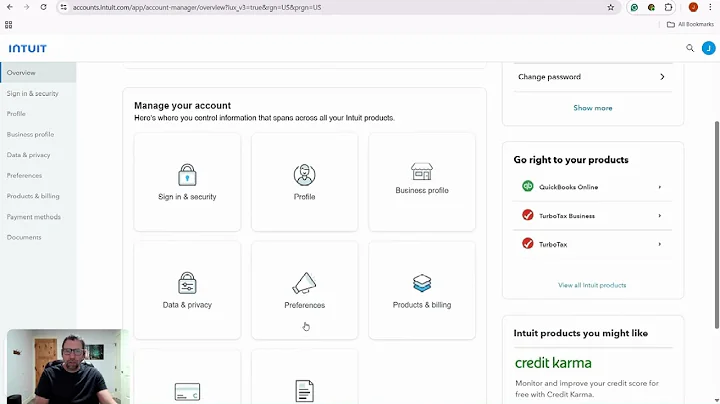Expand the TurboTax Business arrow

point(659,215)
